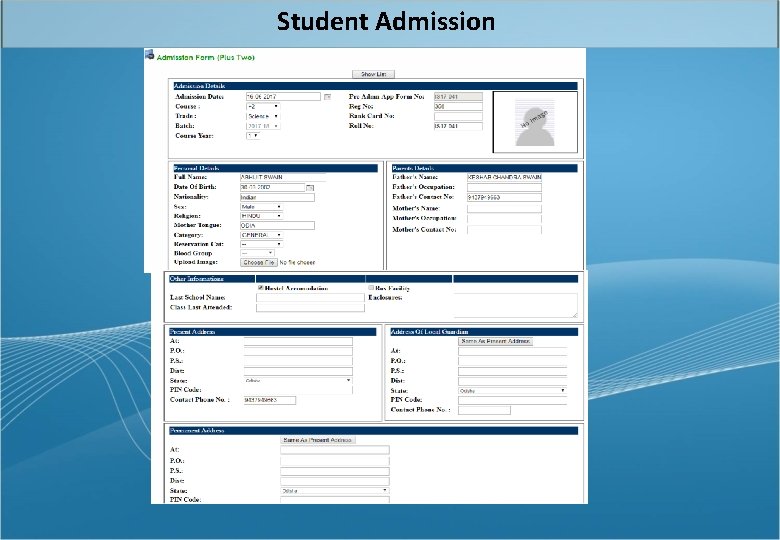Click Same As Present Address under Local Guardian
Image resolution: width=780 pixels, height=540 pixels.
point(495,341)
